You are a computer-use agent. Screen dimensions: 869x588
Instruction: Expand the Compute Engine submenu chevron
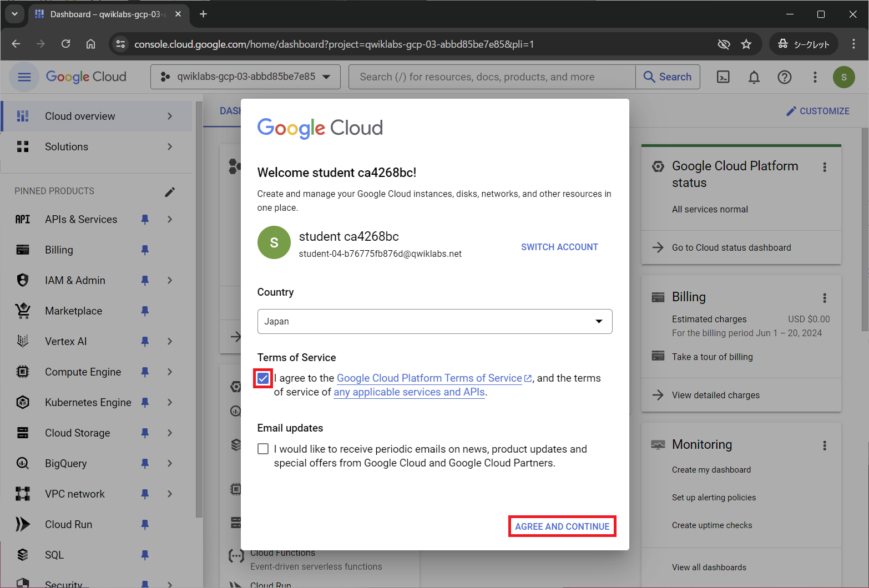pyautogui.click(x=170, y=372)
